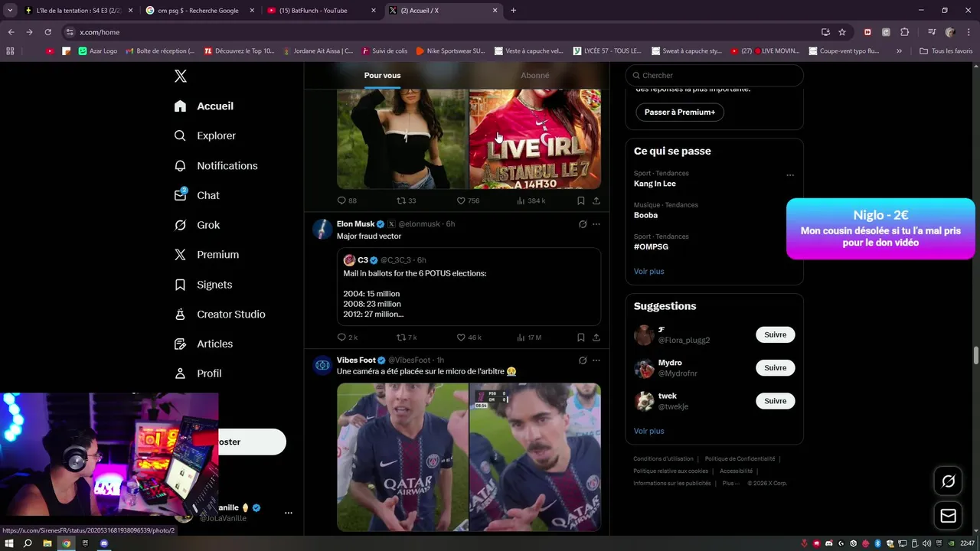Open Notifications in the sidebar
This screenshot has height=551, width=980.
pos(215,165)
